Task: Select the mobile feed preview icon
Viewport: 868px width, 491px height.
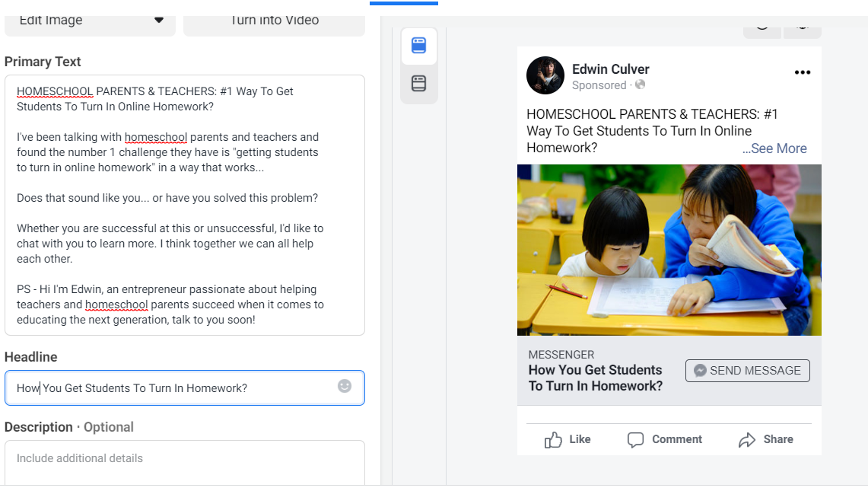Action: [x=419, y=46]
